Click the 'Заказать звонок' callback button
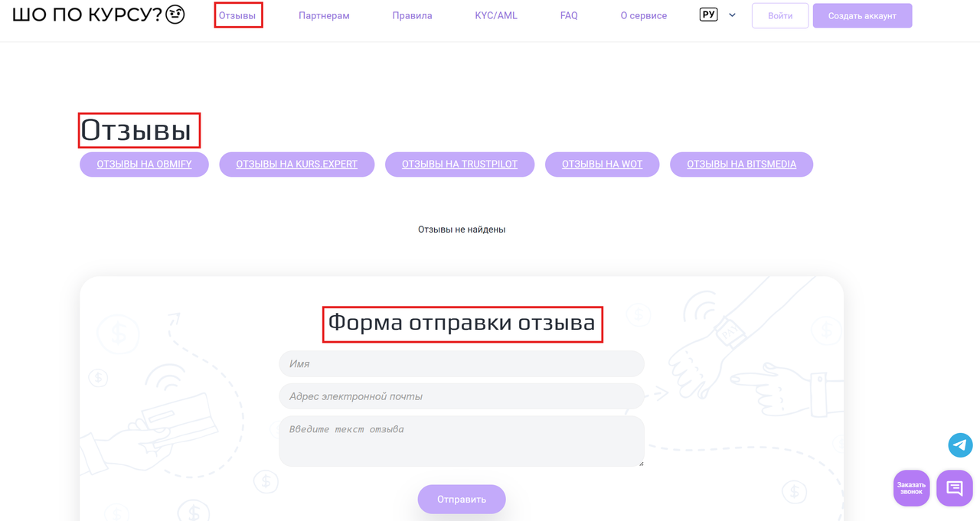 (x=911, y=488)
